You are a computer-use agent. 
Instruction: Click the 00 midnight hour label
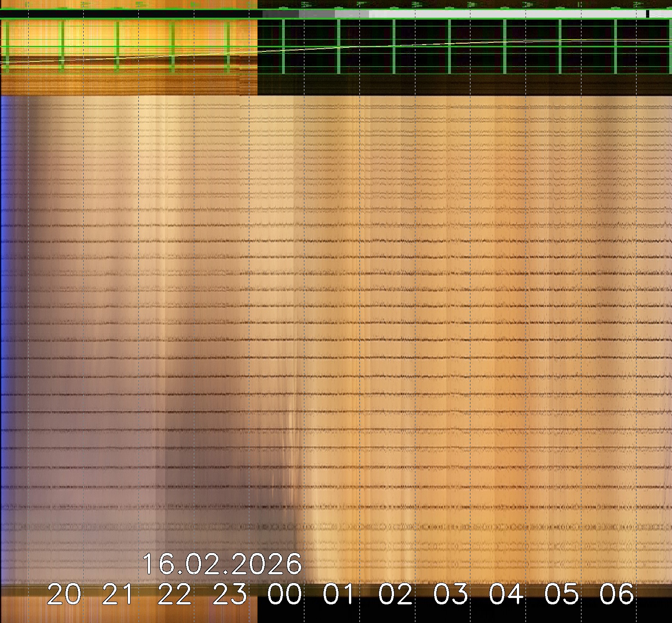[284, 594]
